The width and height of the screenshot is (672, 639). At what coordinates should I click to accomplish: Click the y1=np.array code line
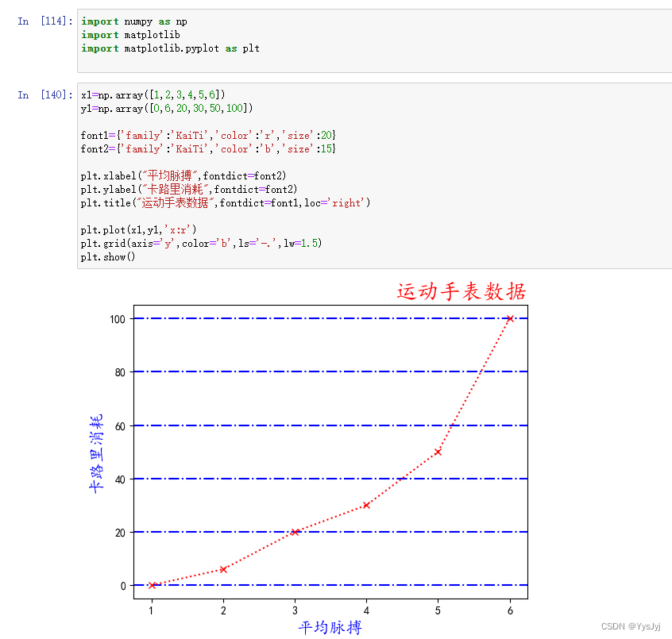[x=167, y=108]
